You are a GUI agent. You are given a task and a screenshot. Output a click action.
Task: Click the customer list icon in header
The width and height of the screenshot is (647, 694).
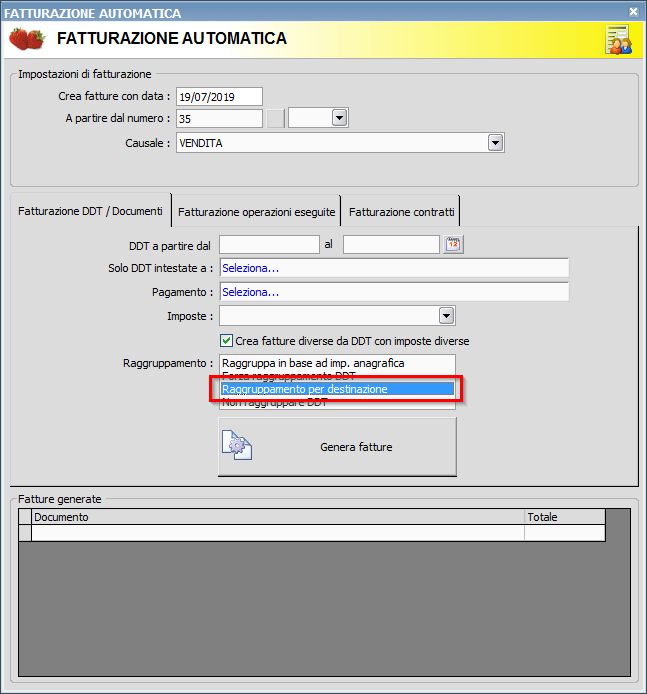619,39
